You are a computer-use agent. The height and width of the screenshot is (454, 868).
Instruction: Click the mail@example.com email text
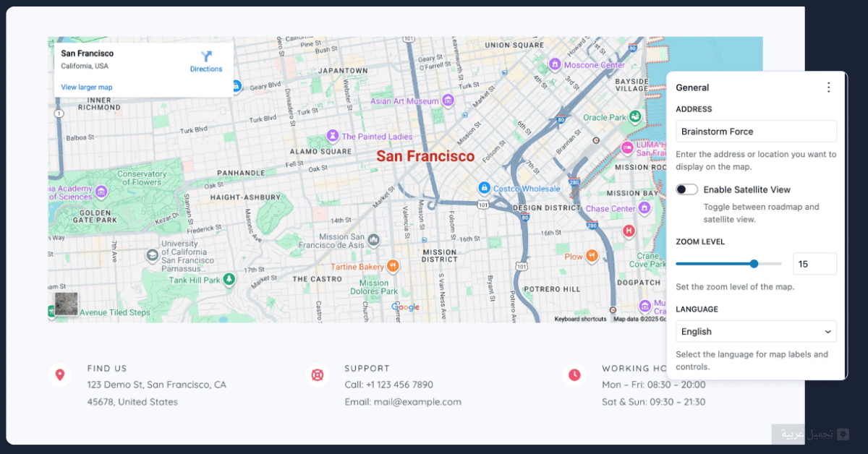(417, 402)
